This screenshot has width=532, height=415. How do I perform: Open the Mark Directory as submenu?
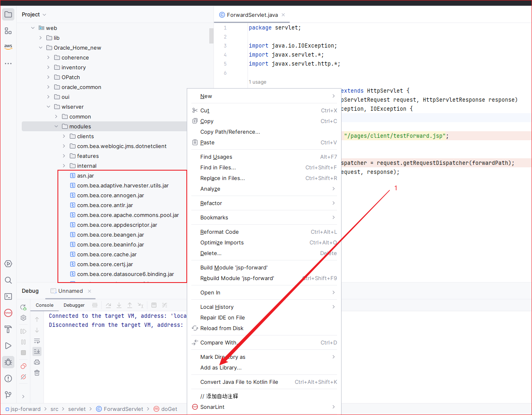pyautogui.click(x=264, y=357)
